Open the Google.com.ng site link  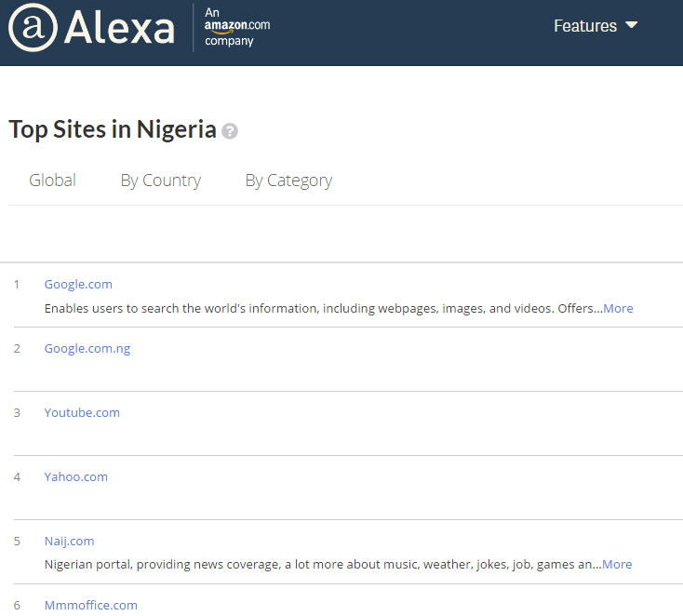tap(87, 349)
